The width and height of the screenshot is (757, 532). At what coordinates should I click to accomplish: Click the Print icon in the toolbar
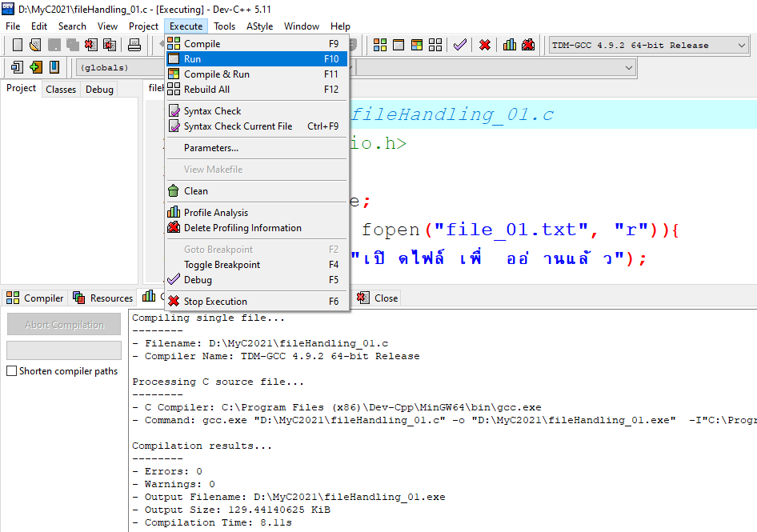tap(133, 45)
